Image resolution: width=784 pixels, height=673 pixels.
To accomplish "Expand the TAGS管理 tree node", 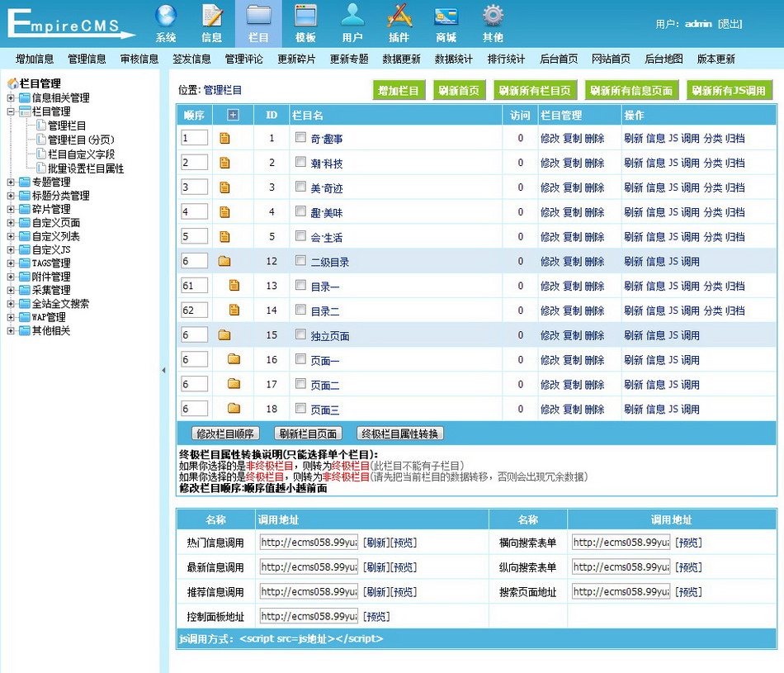I will [x=11, y=263].
